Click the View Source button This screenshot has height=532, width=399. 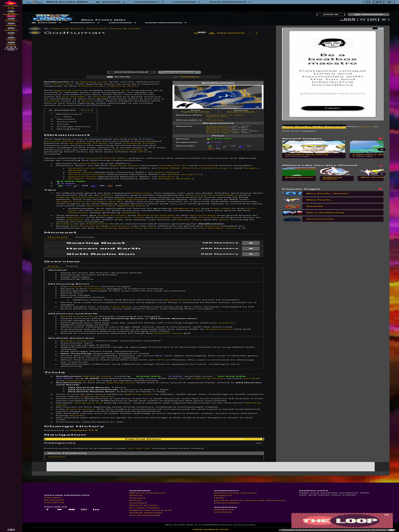(x=230, y=33)
